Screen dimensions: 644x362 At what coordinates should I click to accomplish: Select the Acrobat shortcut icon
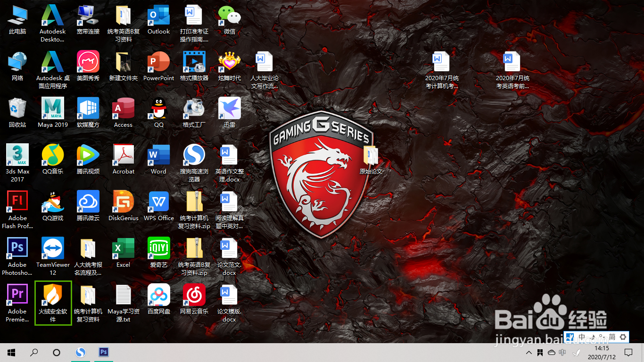click(124, 160)
